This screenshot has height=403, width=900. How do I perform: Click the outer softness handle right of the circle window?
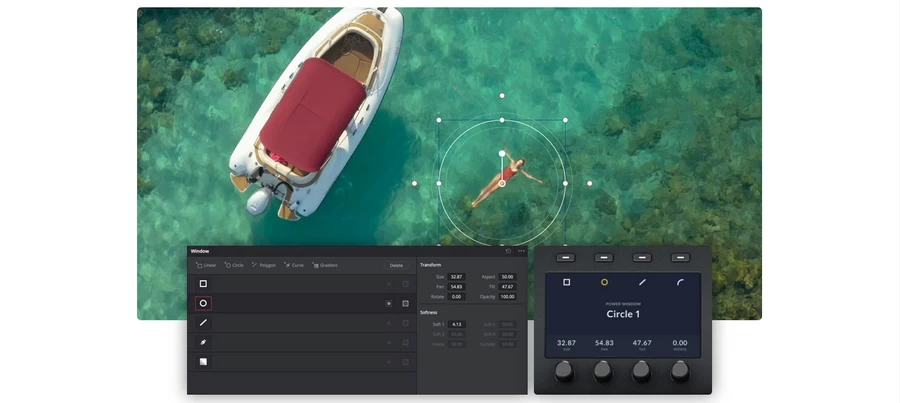(589, 184)
